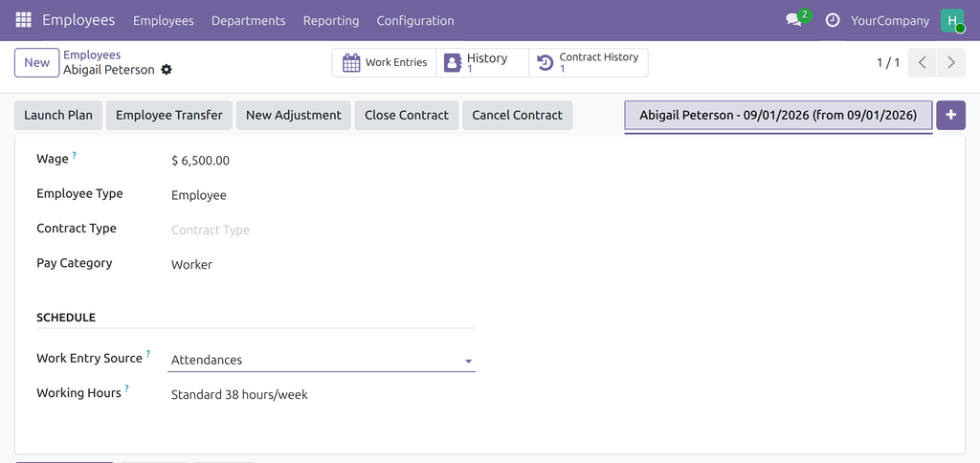Screen dimensions: 980x463
Task: Show the Wage field help tooltip question mark
Action: [74, 156]
